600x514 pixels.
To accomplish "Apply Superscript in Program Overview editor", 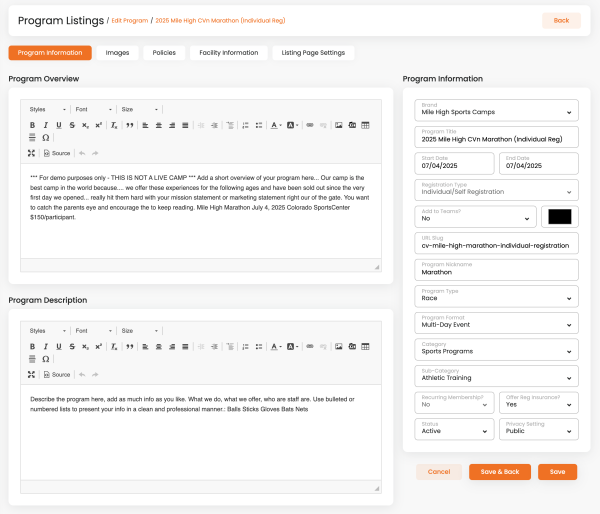I will click(x=98, y=125).
